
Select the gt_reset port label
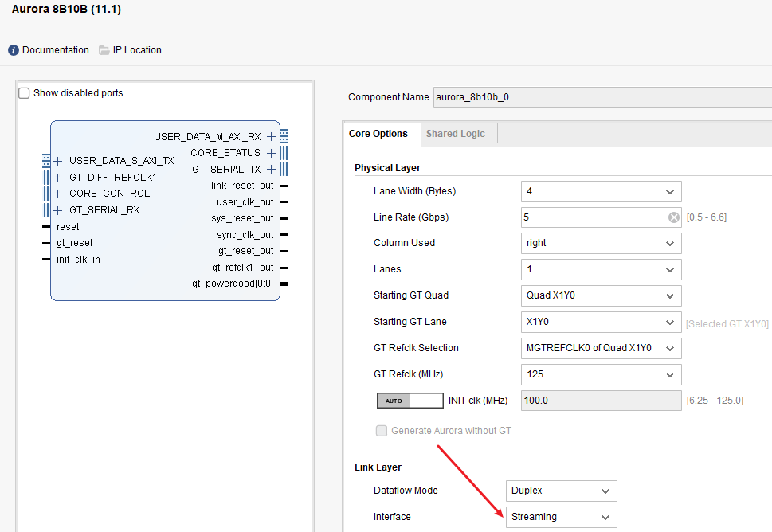tap(74, 243)
